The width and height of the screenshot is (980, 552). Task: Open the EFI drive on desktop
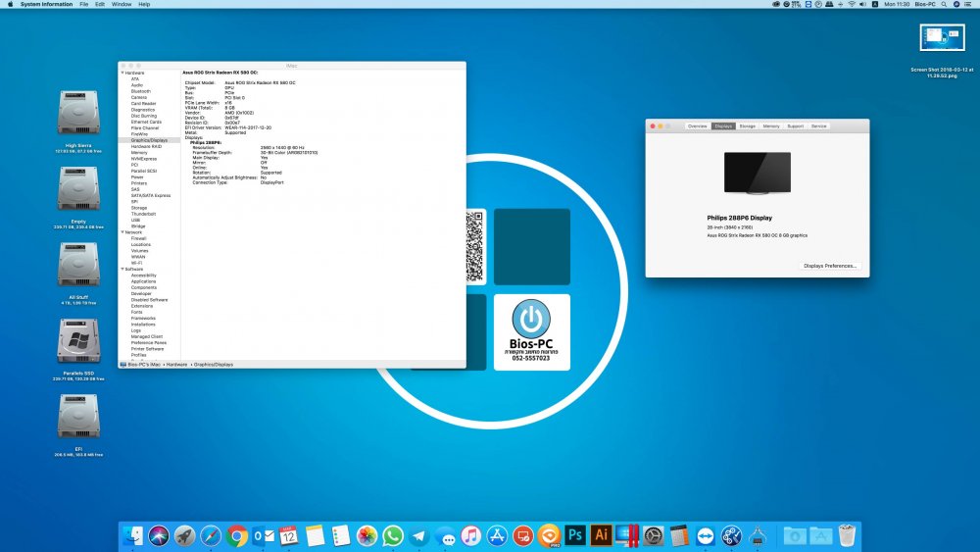click(x=78, y=417)
